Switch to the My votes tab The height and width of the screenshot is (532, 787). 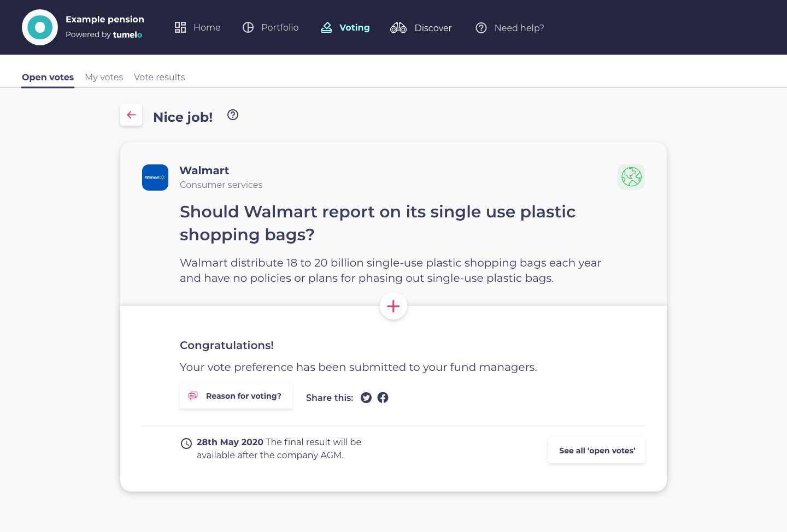(x=104, y=77)
